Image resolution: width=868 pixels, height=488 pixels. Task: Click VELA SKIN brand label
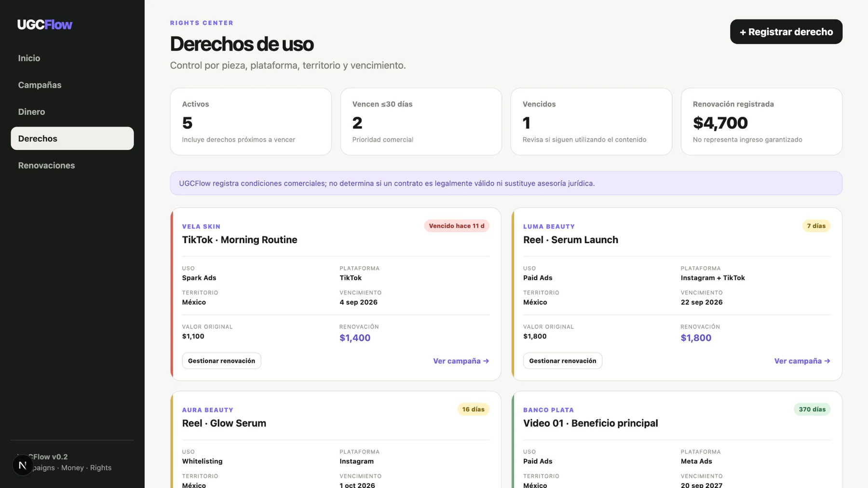(201, 227)
